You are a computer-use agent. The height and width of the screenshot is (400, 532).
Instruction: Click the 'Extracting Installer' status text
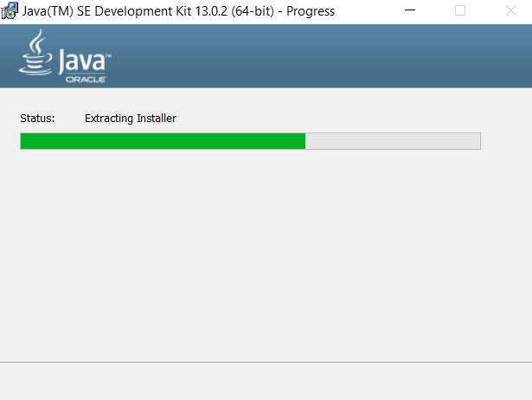131,118
